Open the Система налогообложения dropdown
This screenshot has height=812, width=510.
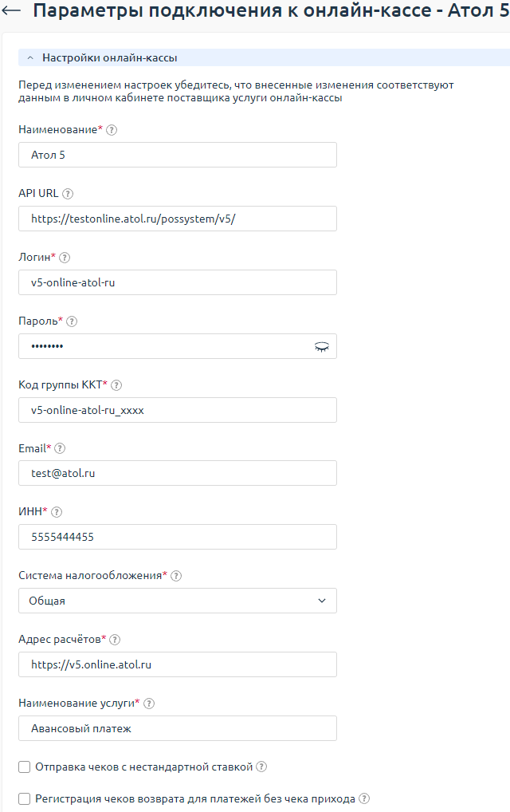tap(177, 601)
